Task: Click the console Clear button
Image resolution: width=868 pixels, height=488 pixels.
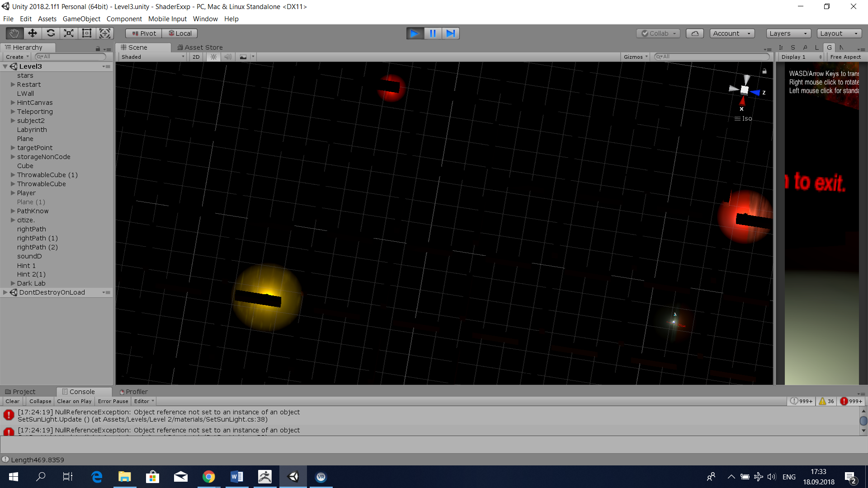Action: coord(13,401)
